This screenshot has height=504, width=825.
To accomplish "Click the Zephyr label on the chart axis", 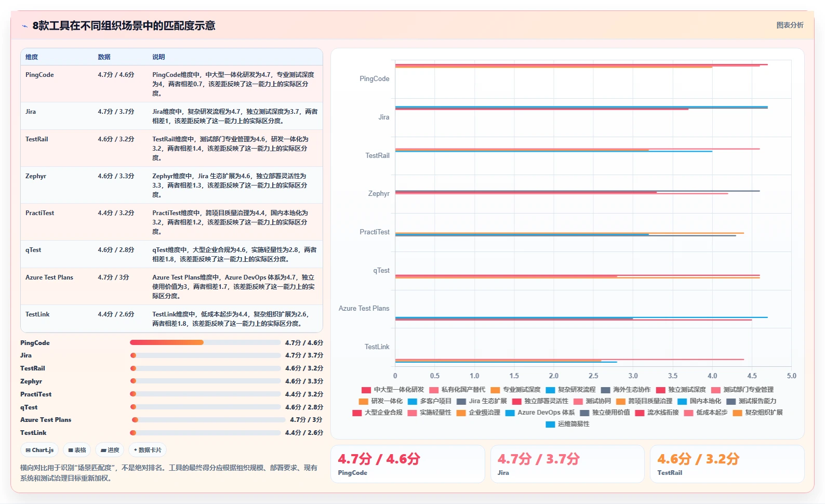I will (x=379, y=194).
